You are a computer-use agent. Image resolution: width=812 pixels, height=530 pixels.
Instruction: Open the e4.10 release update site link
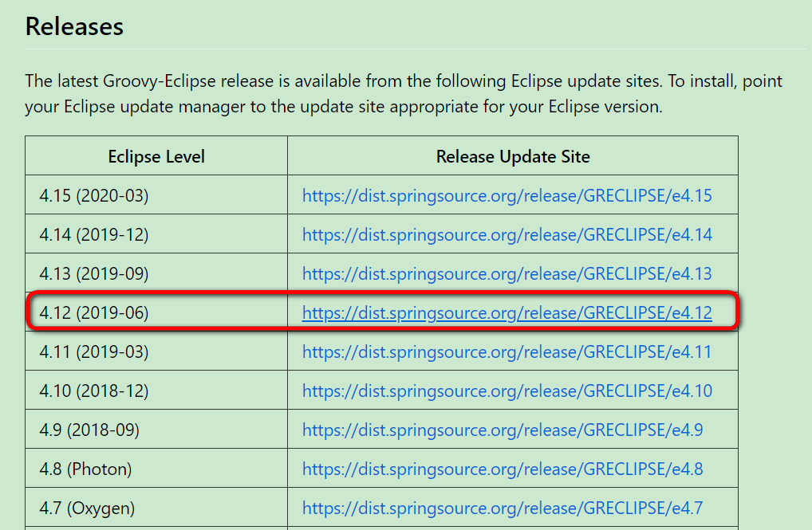pos(507,391)
